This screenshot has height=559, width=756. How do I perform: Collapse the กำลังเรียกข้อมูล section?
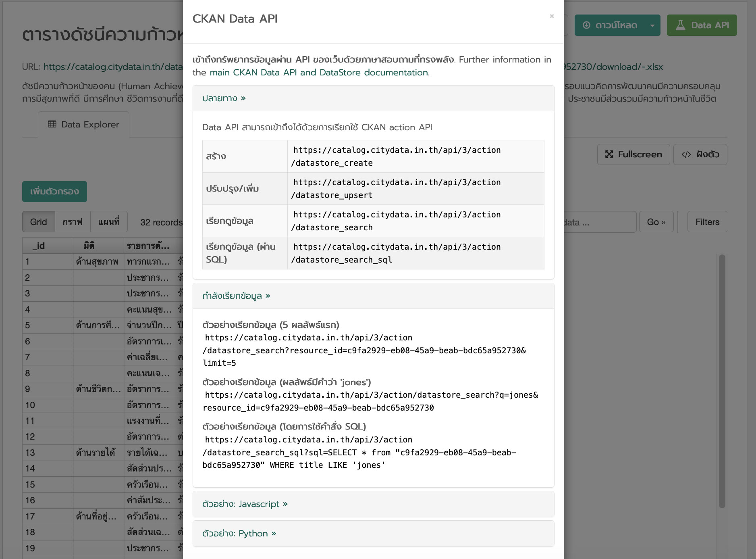[236, 296]
